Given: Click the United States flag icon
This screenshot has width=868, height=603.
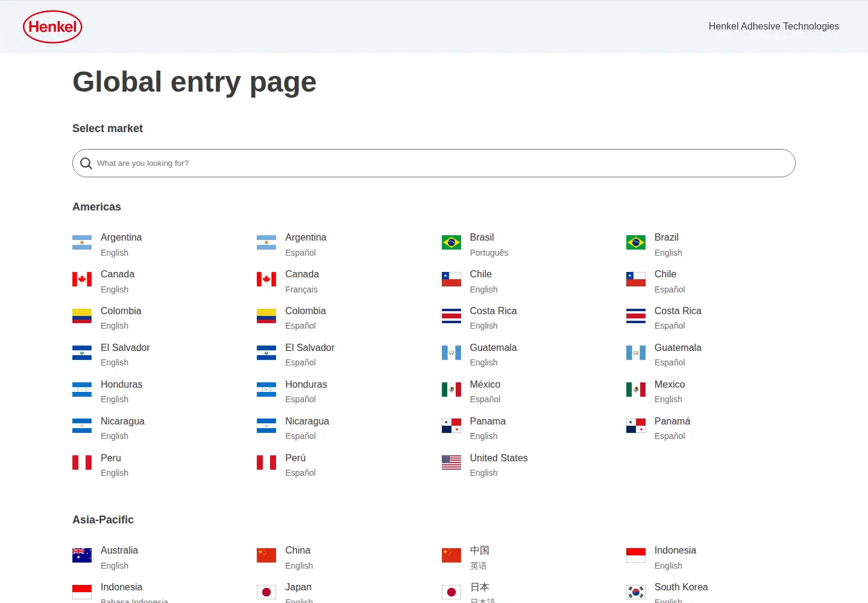Looking at the screenshot, I should (451, 463).
